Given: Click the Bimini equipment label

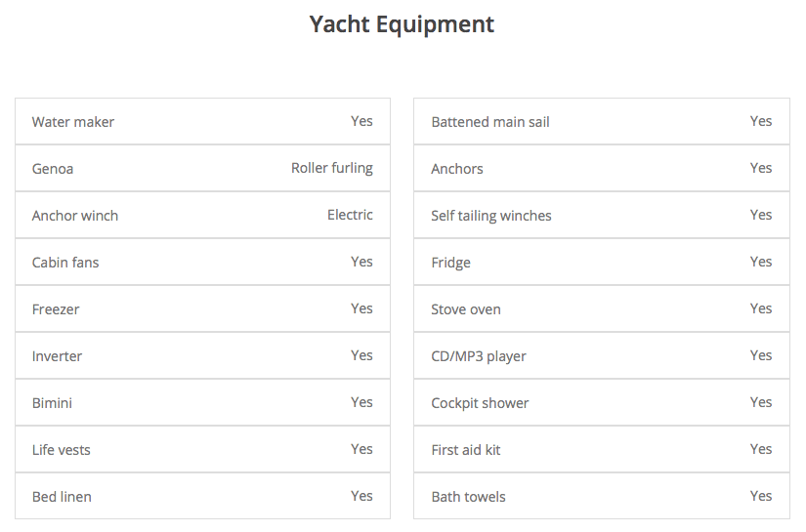Looking at the screenshot, I should tap(52, 402).
